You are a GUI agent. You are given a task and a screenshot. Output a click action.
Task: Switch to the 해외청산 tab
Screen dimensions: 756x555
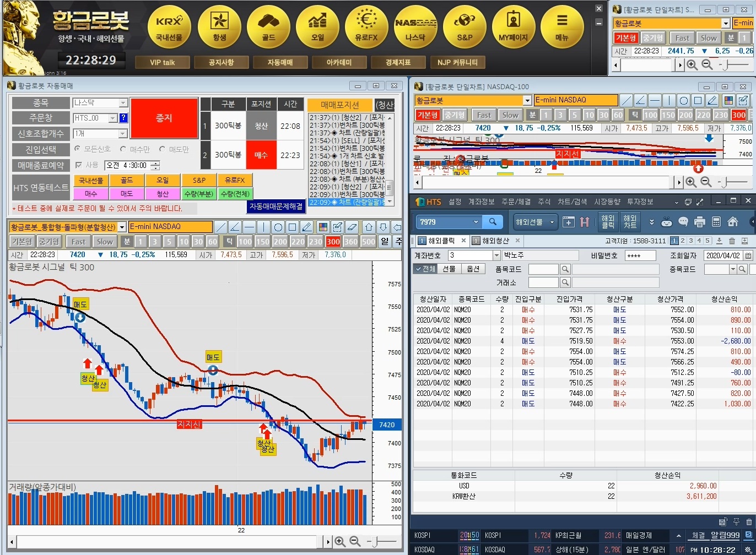coord(495,241)
